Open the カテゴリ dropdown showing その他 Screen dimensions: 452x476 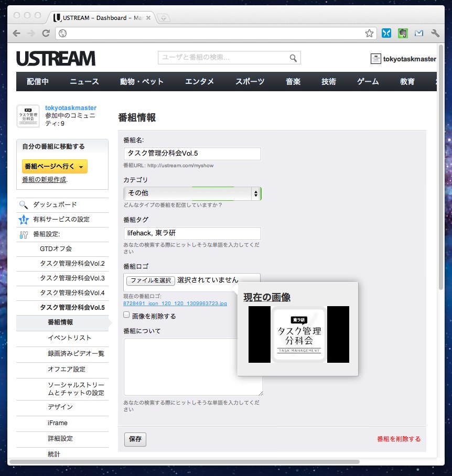coord(192,193)
